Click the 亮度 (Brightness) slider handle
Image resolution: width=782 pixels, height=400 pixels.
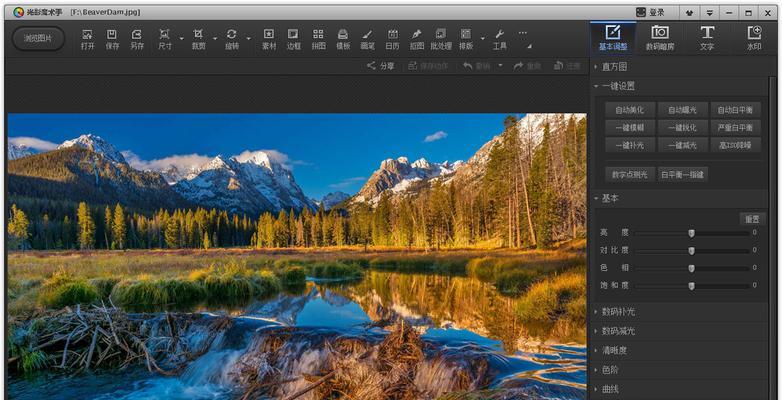[691, 233]
